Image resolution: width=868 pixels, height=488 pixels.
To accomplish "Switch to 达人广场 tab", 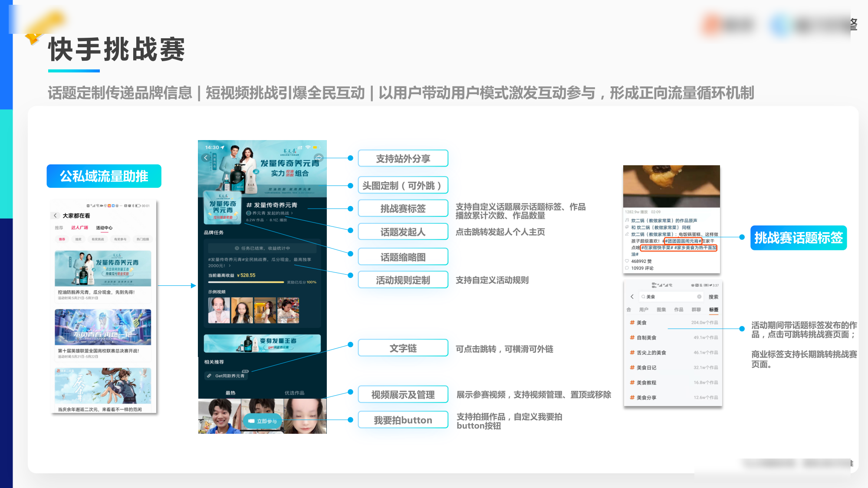I will [x=80, y=228].
